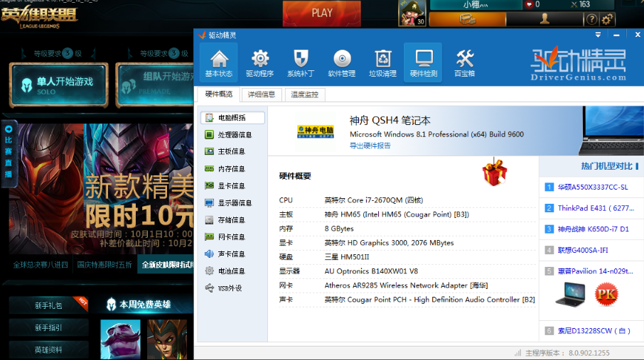Select the 全新皮肤限时试用 banner tab
644x360 pixels.
[x=166, y=265]
